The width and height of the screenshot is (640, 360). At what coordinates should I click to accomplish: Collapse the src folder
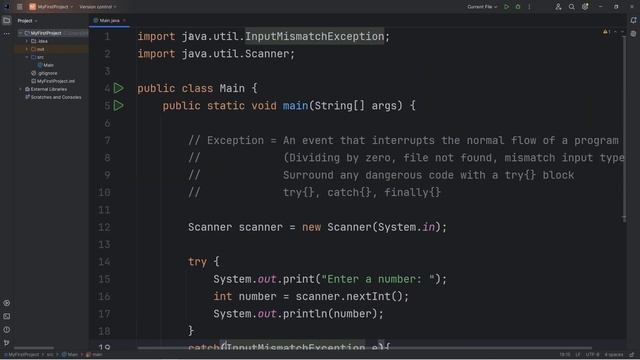[x=27, y=57]
